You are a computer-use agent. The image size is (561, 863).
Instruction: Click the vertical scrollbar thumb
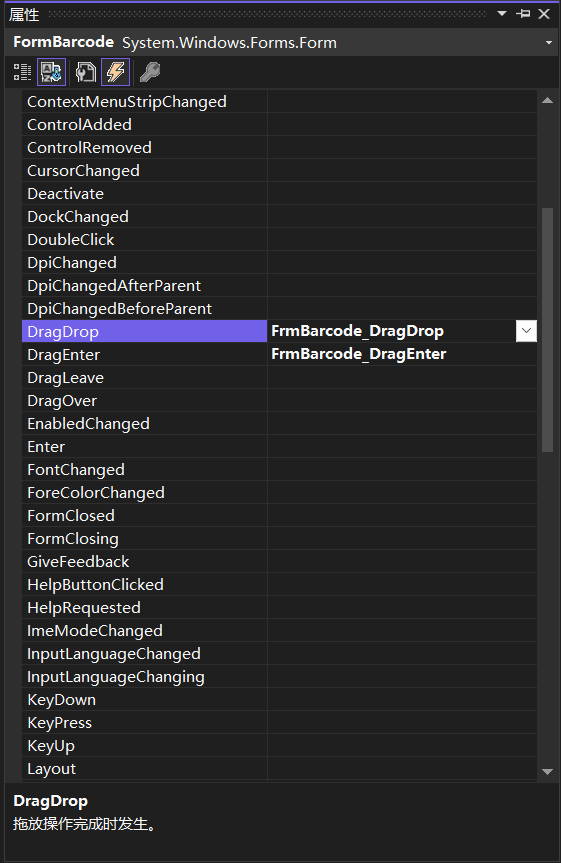point(547,330)
